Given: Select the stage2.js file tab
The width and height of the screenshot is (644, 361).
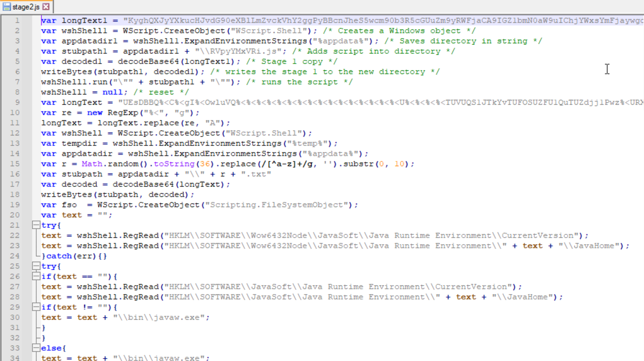Looking at the screenshot, I should point(26,7).
